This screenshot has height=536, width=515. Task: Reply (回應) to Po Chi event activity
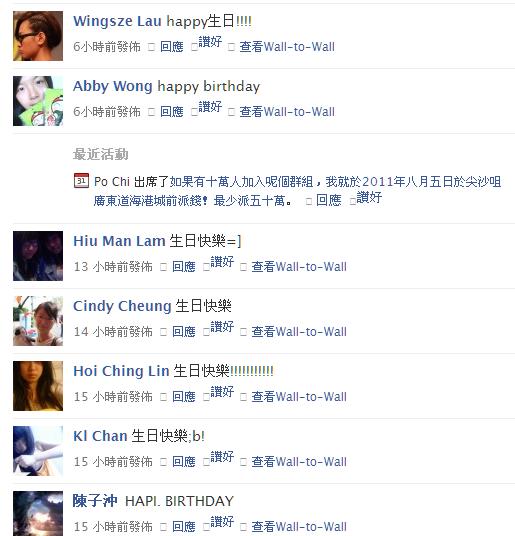(328, 200)
